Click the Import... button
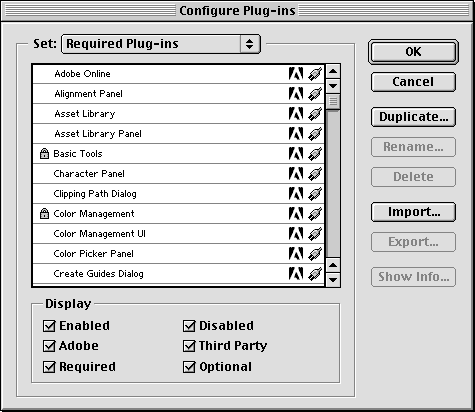Image resolution: width=475 pixels, height=412 pixels. point(413,212)
